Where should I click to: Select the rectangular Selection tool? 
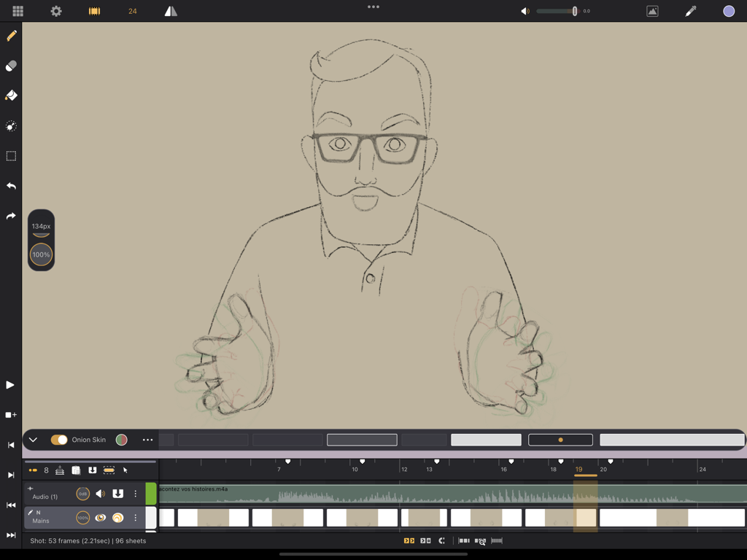coord(10,155)
